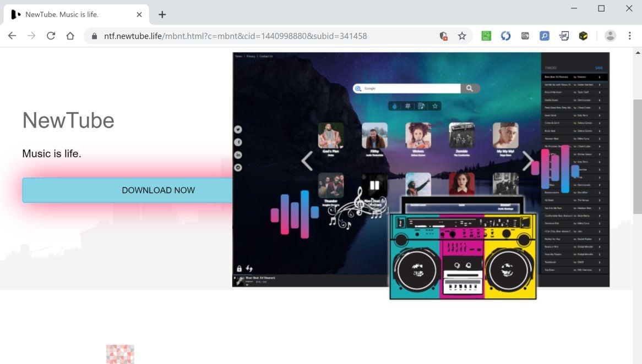
Task: Click the DOWNLOAD NOW button
Action: pyautogui.click(x=127, y=190)
